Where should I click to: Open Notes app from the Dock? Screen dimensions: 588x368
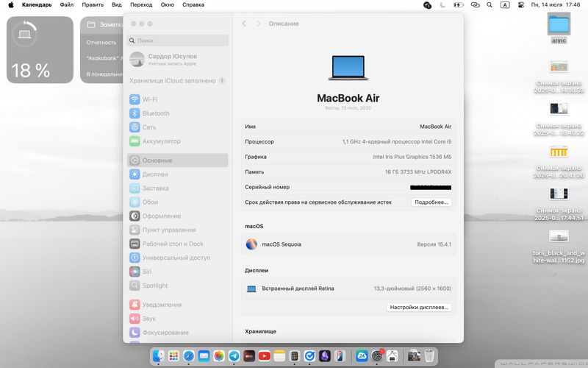tap(279, 355)
